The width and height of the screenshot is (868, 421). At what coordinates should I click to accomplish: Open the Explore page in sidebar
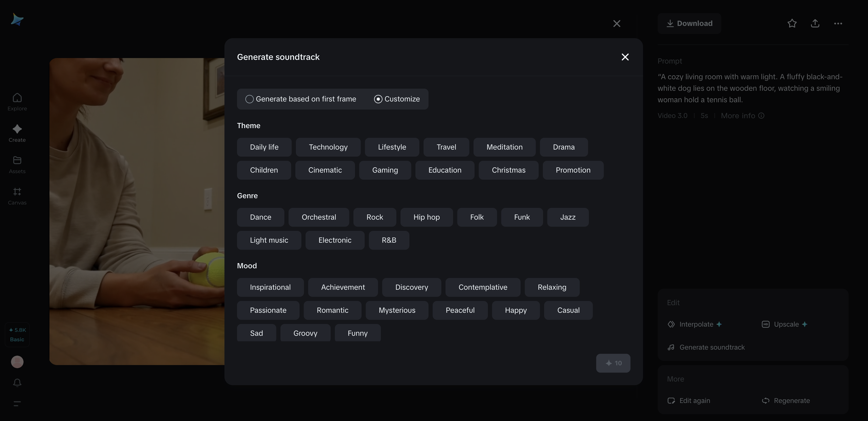17,102
